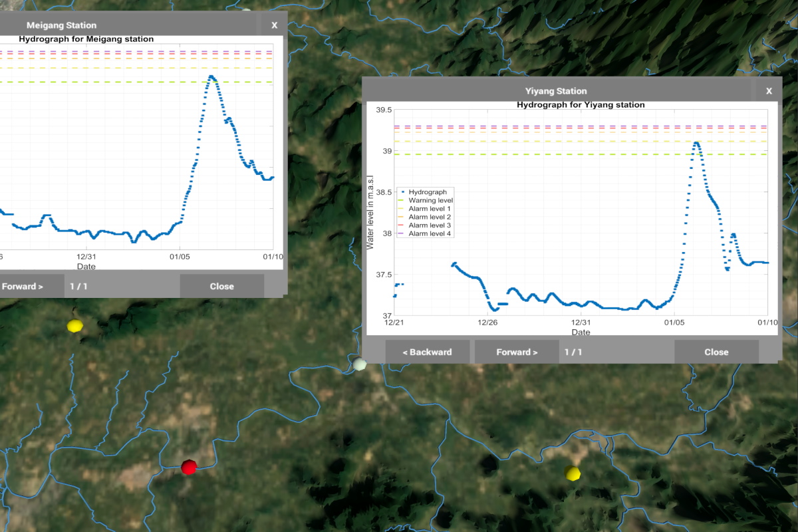Pick Alarm level 3 in the legend
Viewport: 798px width, 532px height.
coord(430,225)
